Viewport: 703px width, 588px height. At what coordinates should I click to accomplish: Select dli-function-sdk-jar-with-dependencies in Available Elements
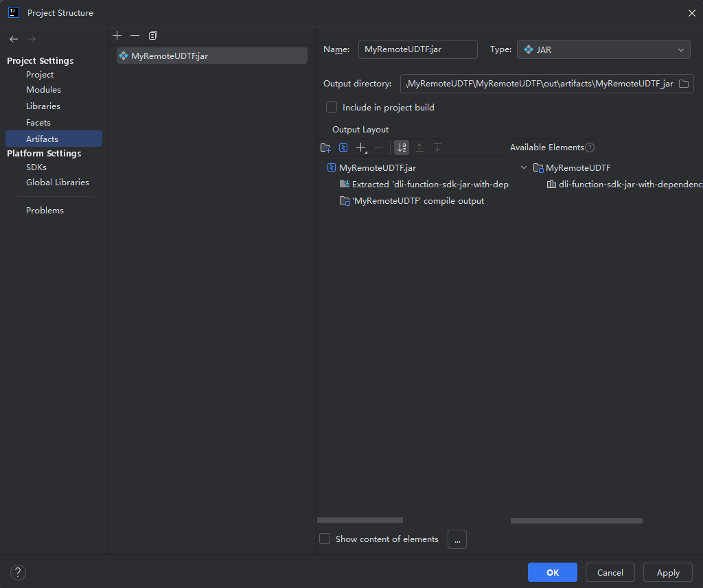[x=625, y=184]
